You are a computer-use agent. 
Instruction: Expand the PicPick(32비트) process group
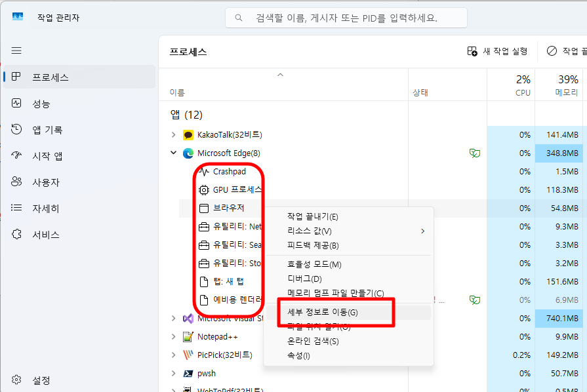(x=173, y=355)
